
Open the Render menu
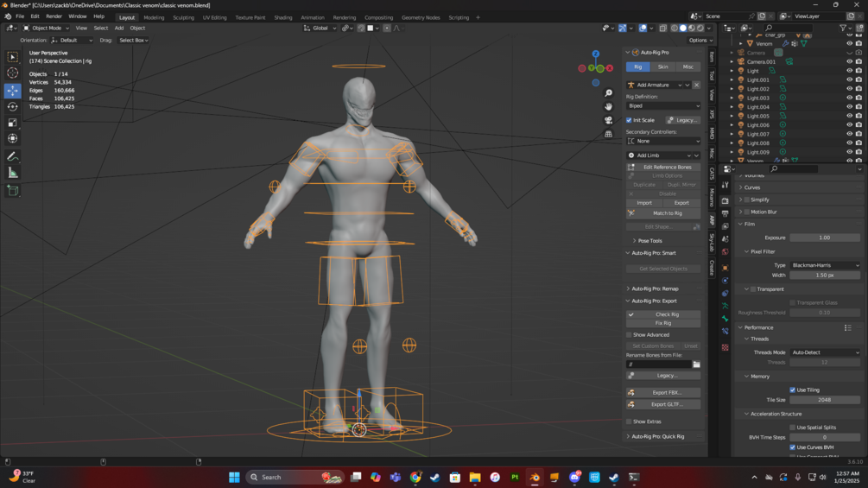tap(54, 16)
